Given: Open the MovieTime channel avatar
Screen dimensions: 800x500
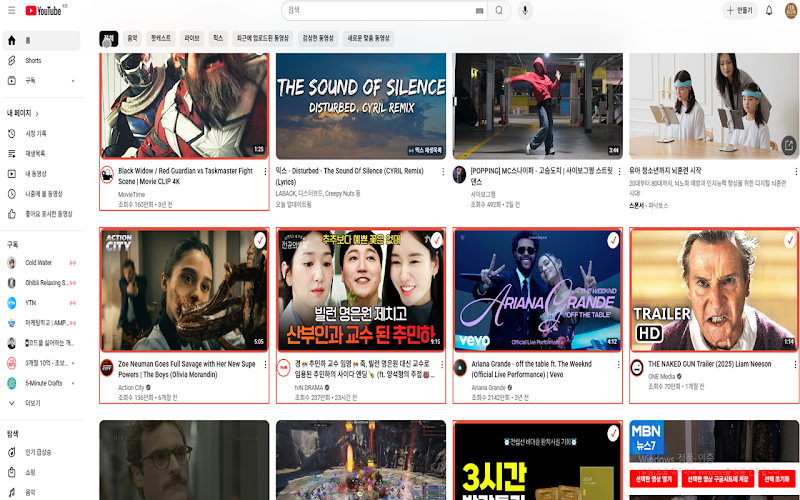Looking at the screenshot, I should (x=107, y=174).
